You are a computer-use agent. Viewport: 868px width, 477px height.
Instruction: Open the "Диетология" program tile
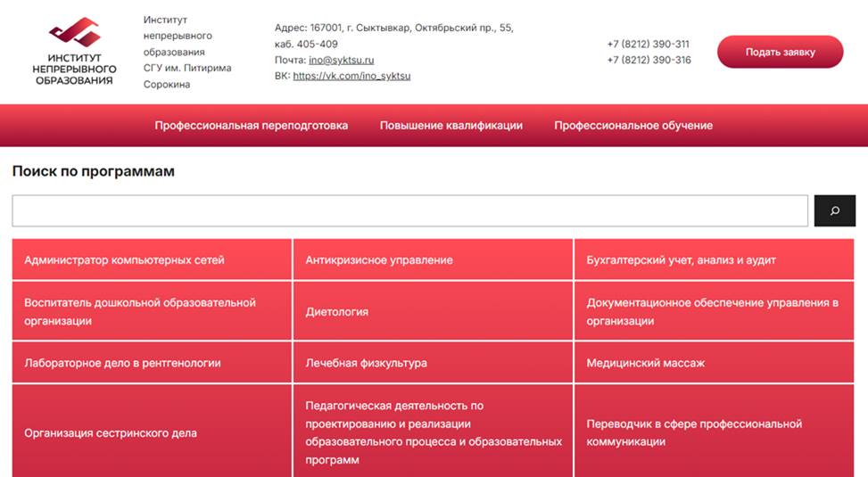tap(433, 312)
